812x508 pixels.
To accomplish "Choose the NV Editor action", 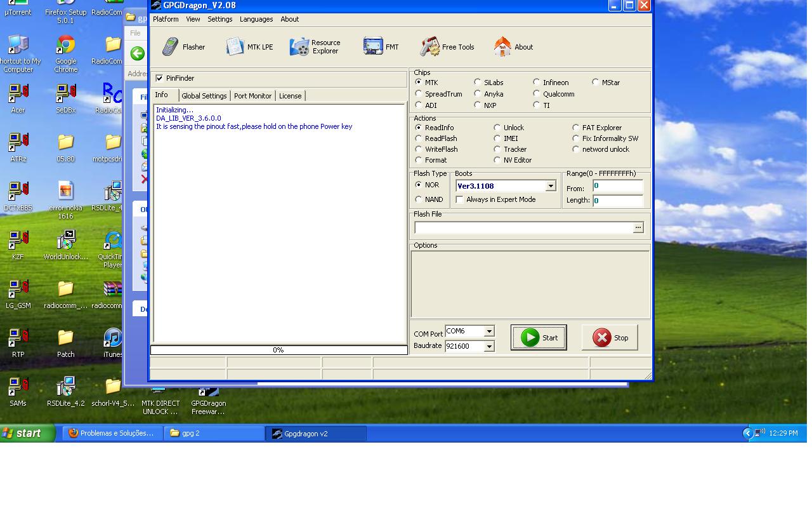I will click(x=497, y=160).
